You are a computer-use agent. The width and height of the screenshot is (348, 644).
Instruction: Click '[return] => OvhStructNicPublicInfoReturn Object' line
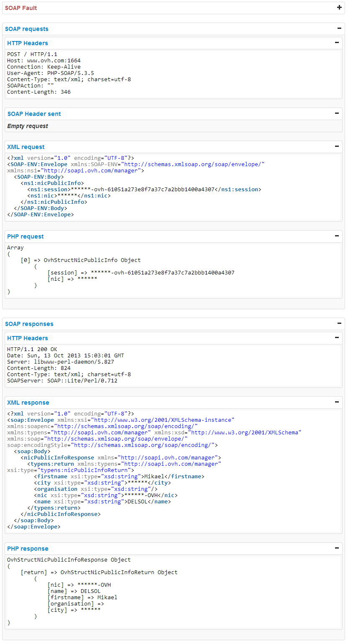(x=99, y=572)
